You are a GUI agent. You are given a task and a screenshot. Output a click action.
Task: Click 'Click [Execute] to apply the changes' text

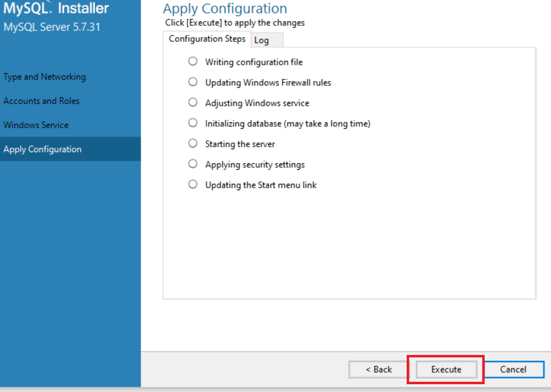pyautogui.click(x=235, y=23)
